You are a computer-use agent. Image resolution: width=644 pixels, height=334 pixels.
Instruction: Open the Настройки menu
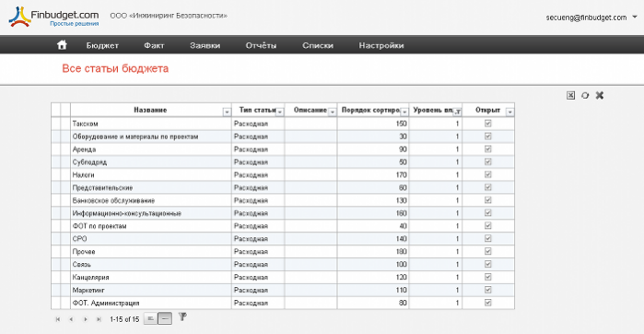pos(381,45)
